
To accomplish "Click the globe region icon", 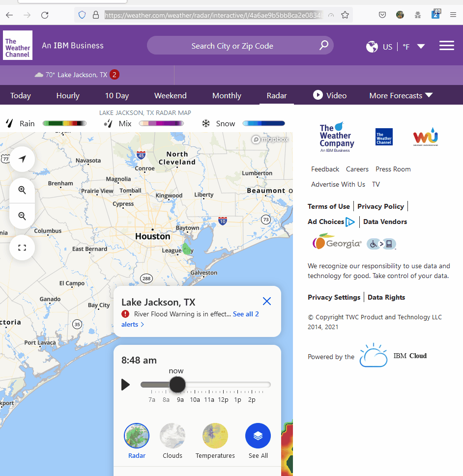I will [372, 47].
